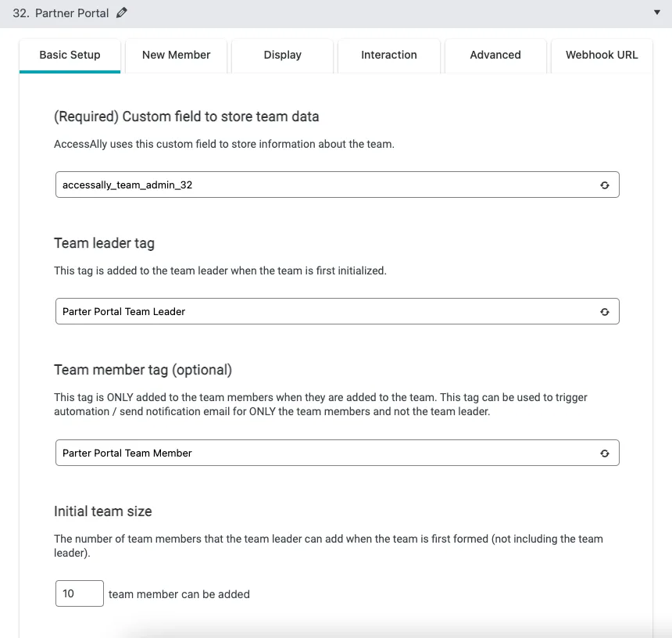Viewport: 672px width, 638px height.
Task: Click the '32. Partner Portal' header title
Action: tap(61, 13)
